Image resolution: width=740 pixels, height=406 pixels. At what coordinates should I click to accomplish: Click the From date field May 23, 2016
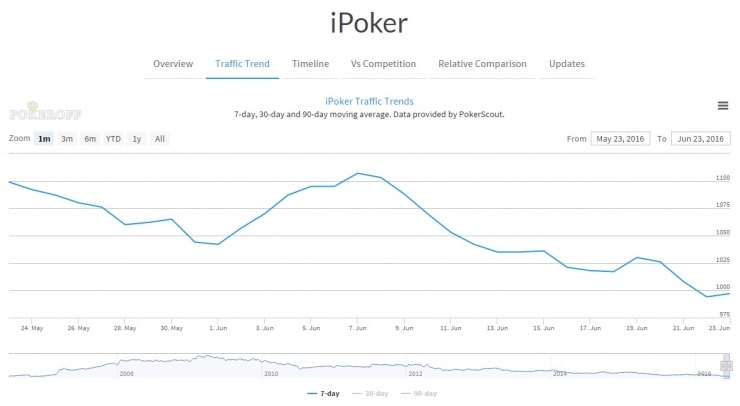point(620,139)
